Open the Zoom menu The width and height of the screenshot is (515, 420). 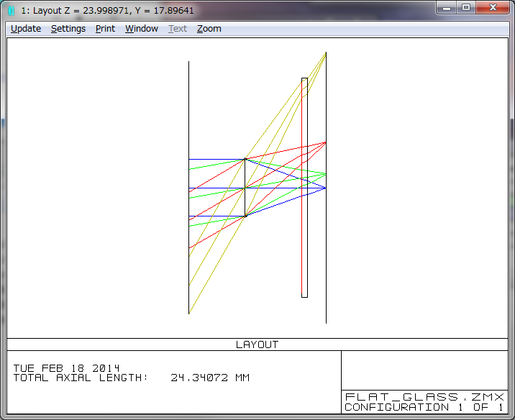coord(209,29)
